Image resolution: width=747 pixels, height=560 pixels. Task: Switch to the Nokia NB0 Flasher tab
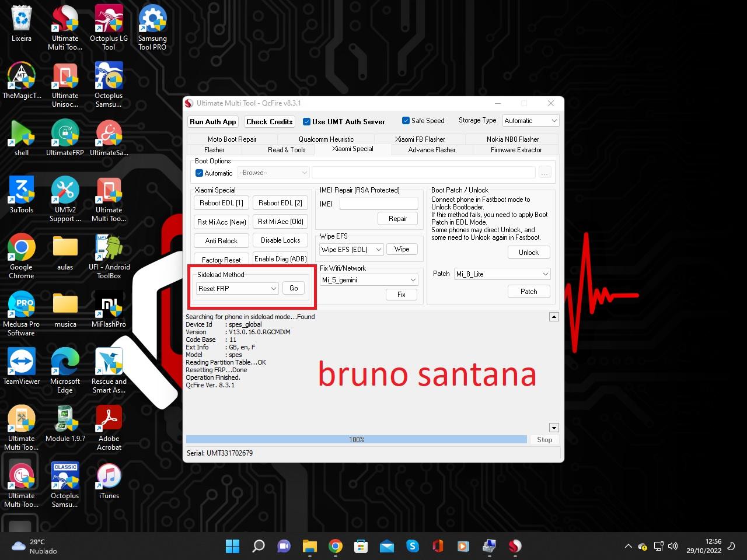click(x=512, y=139)
